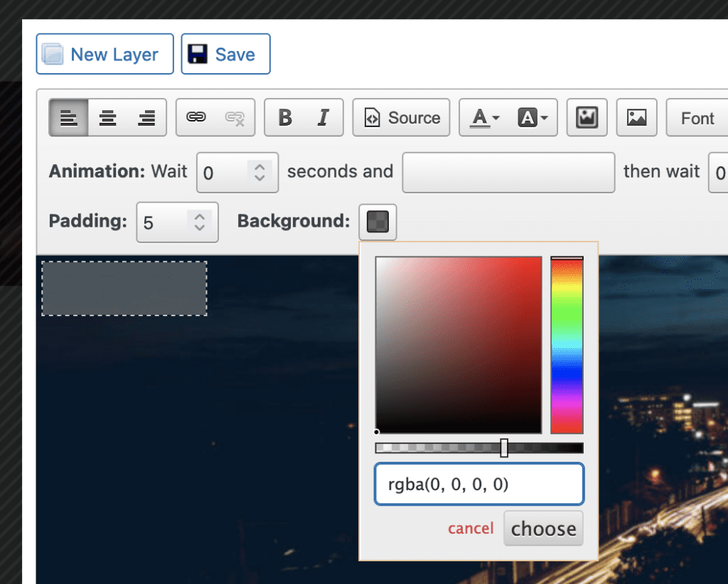Screen dimensions: 728x584
Task: Click the Background color swatch
Action: pos(378,221)
